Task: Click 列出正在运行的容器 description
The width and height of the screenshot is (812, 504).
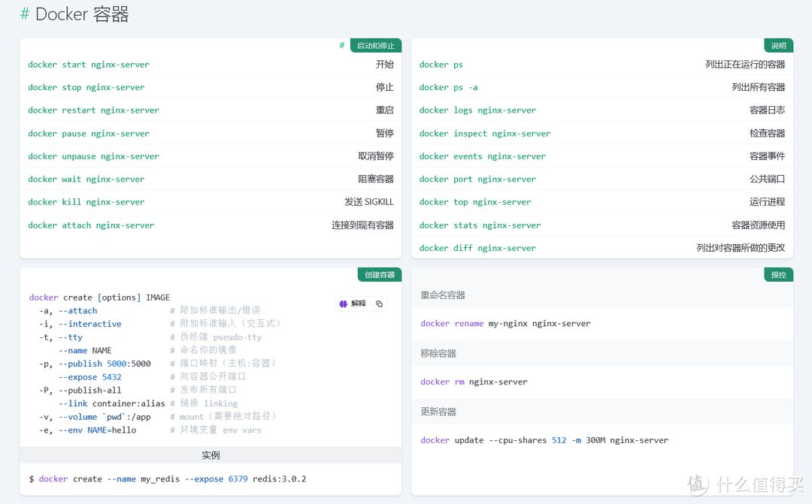Action: [745, 64]
